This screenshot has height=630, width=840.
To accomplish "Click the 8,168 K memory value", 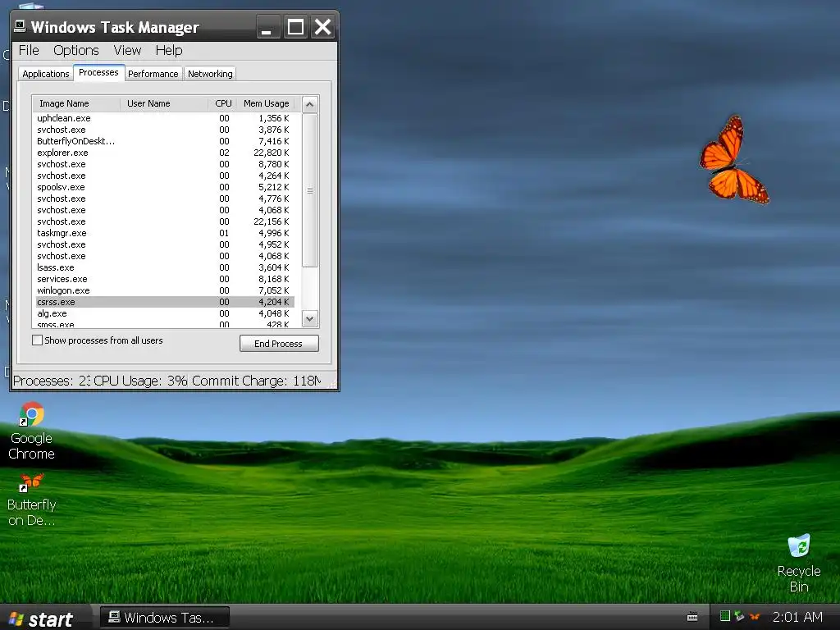I will (x=273, y=279).
